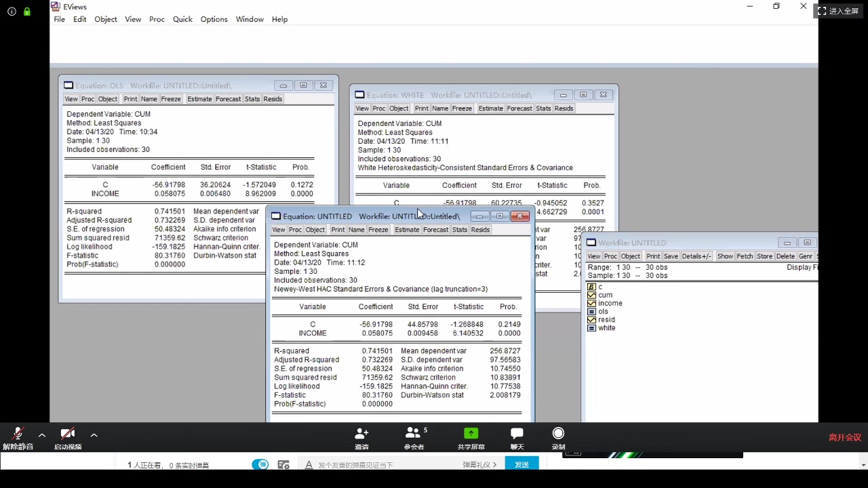This screenshot has height=488, width=868.
Task: Click Forecast in WHITE equation window
Action: (x=519, y=108)
